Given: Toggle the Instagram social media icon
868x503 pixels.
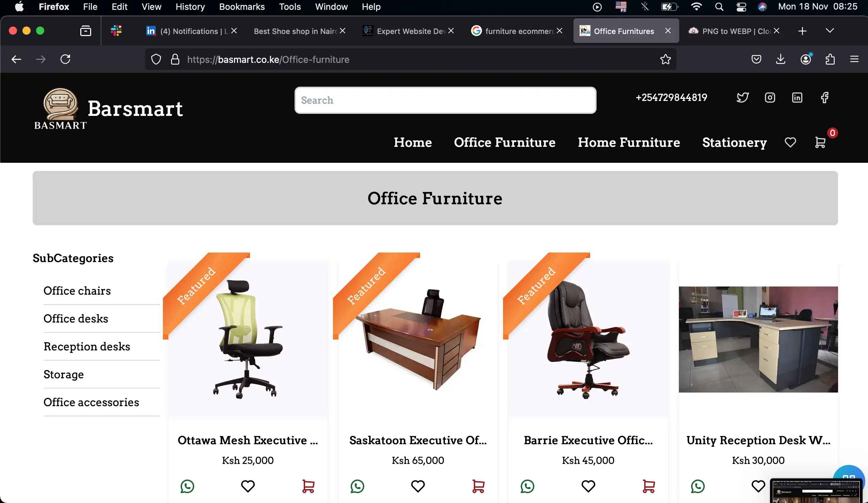Looking at the screenshot, I should pyautogui.click(x=770, y=97).
